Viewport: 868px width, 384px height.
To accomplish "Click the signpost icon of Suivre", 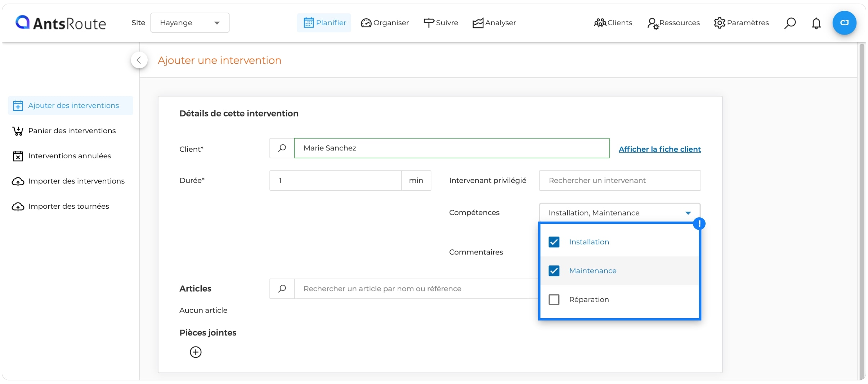I will [x=429, y=23].
